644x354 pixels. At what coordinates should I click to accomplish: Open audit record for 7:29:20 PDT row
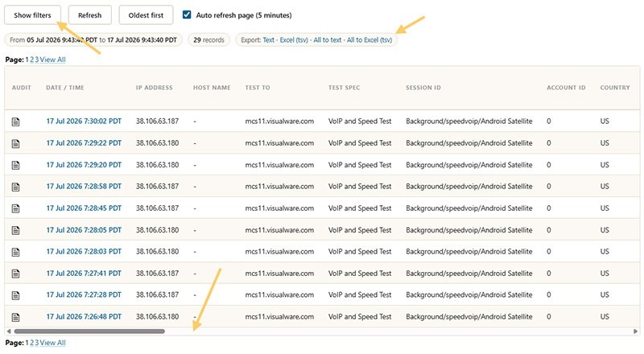15,165
